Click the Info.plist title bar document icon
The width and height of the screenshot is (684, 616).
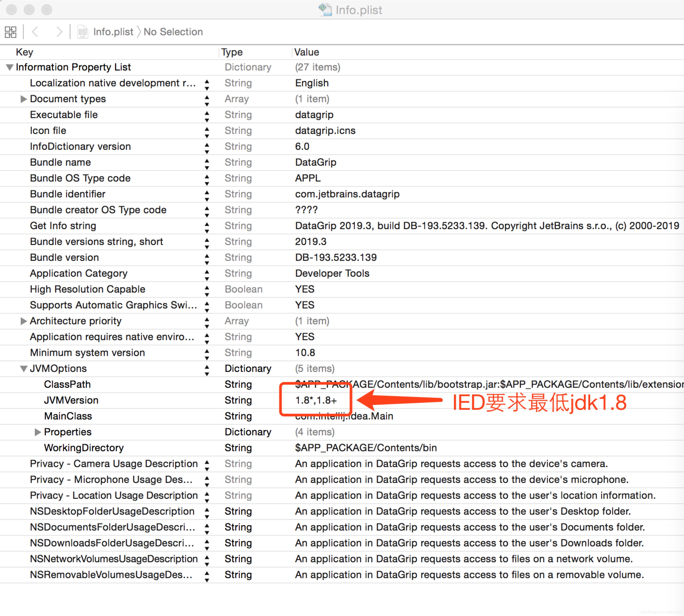coord(325,10)
